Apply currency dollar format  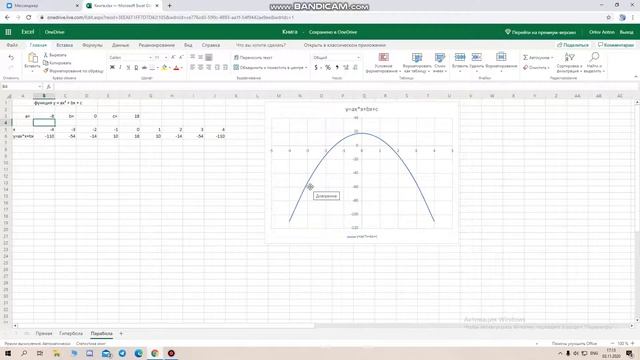coord(317,67)
